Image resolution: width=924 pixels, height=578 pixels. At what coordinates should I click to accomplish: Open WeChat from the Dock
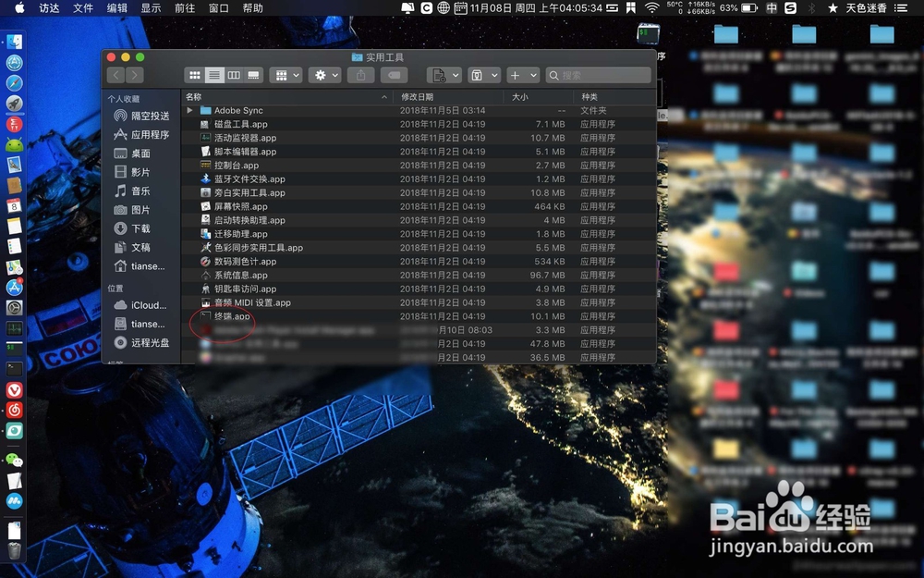pos(14,461)
